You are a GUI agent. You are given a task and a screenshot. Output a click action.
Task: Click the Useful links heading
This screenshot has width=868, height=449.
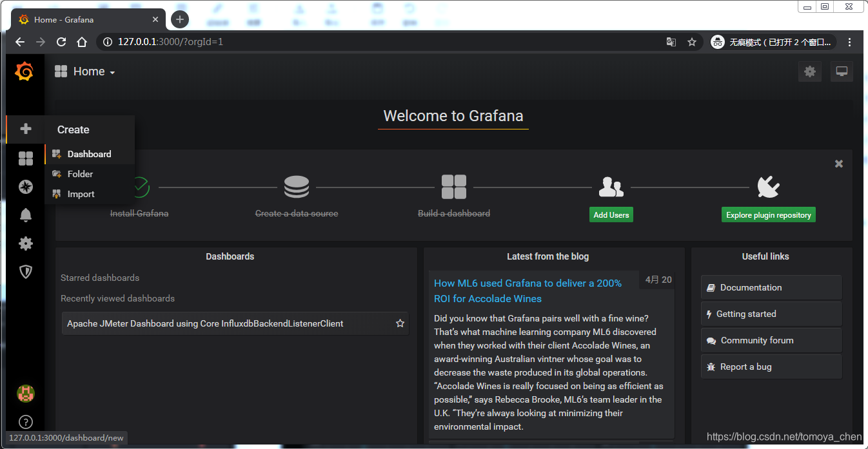click(x=765, y=256)
